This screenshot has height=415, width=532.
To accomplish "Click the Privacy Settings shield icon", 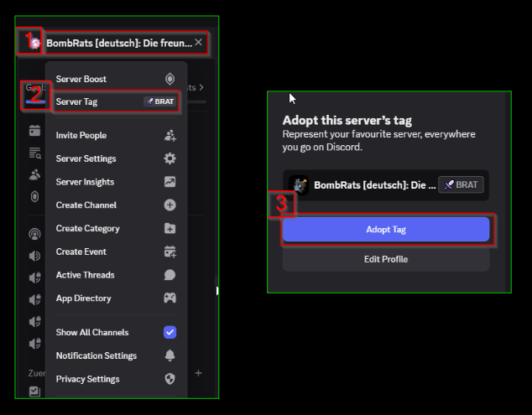I will (x=170, y=379).
